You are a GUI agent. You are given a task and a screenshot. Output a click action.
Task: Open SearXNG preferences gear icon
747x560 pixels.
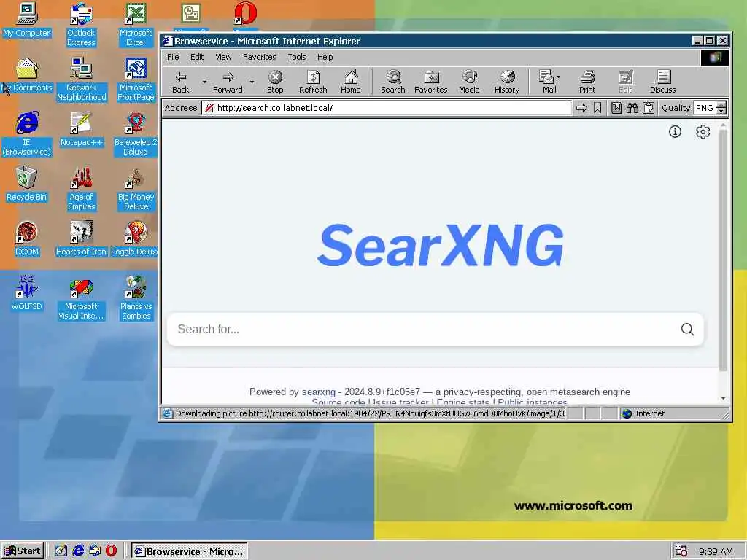coord(703,132)
